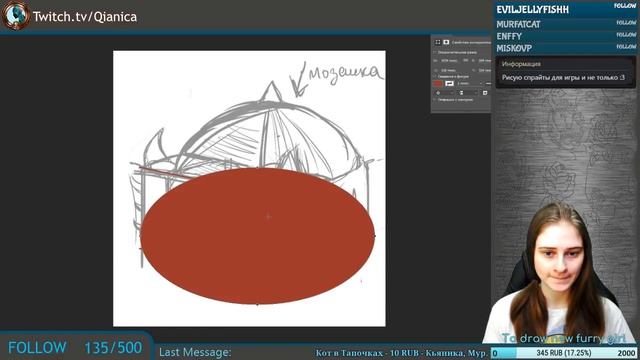Image resolution: width=640 pixels, height=360 pixels.
Task: Click the Twitch.tv/Qianica channel title
Action: [x=85, y=17]
